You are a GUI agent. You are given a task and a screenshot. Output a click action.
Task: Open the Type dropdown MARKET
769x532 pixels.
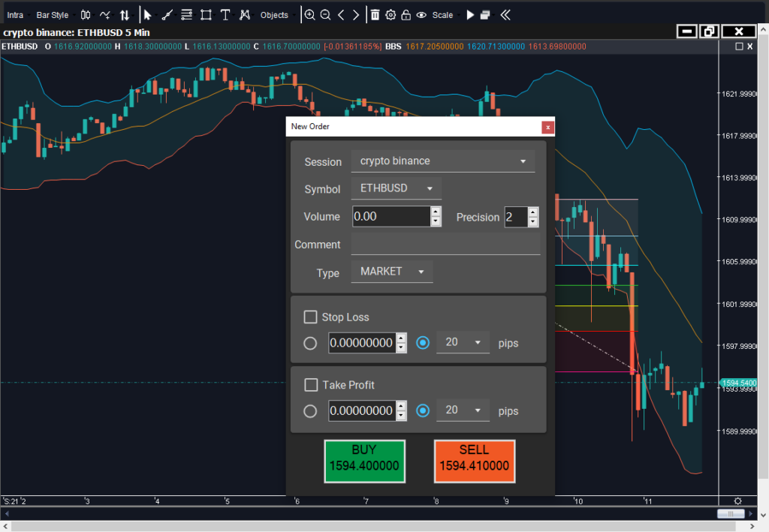pos(392,272)
